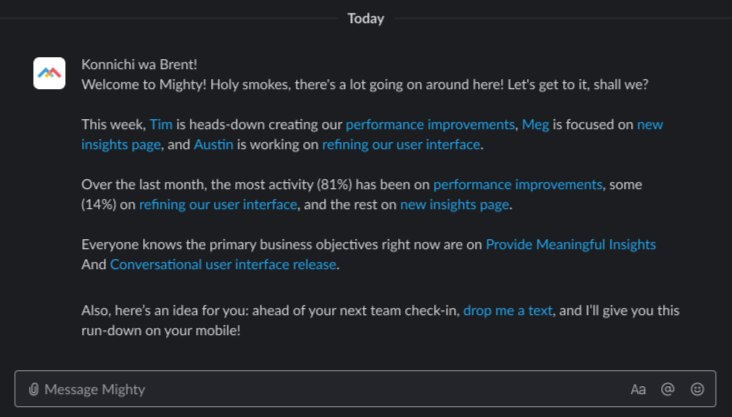The image size is (732, 417).
Task: Open Tim's profile link
Action: 161,125
